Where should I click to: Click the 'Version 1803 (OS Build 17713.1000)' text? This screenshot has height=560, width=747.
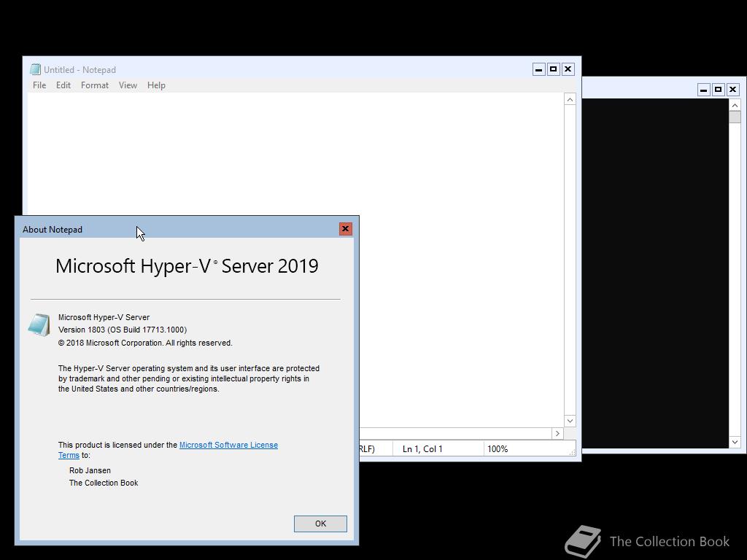pyautogui.click(x=123, y=330)
